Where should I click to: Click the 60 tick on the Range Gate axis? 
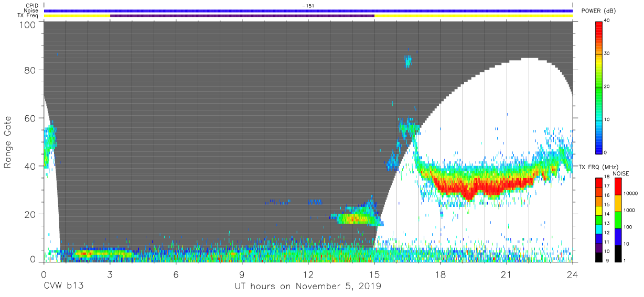pyautogui.click(x=30, y=118)
